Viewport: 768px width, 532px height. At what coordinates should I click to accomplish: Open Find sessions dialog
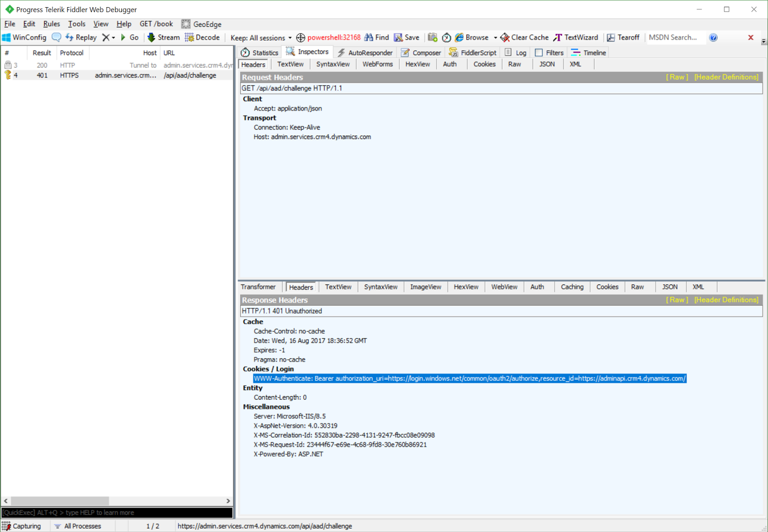377,37
